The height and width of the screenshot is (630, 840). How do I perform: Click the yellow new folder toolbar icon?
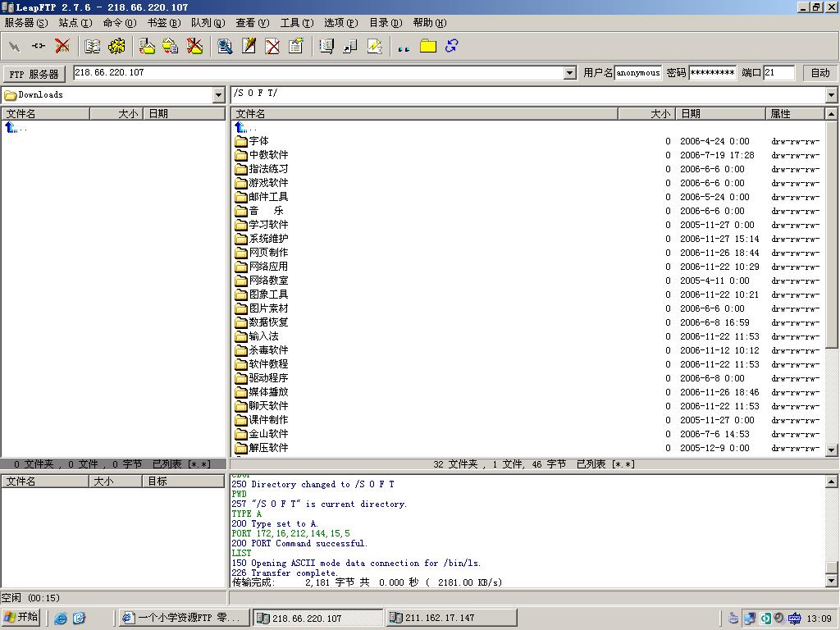(427, 46)
